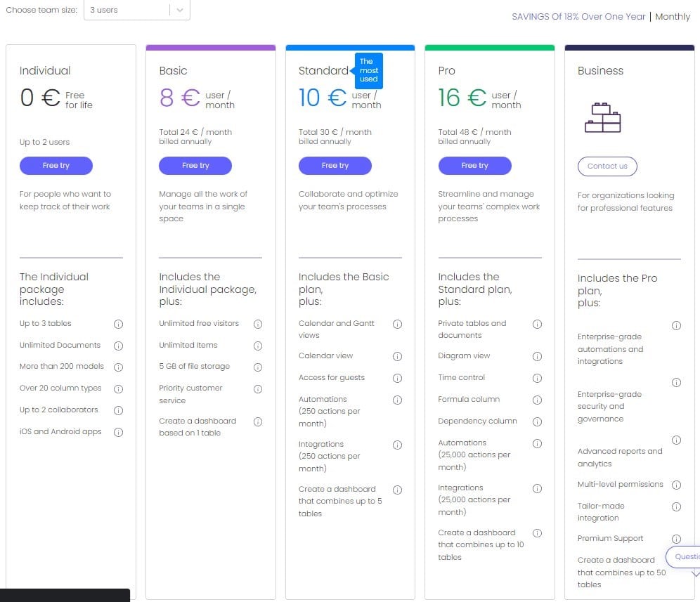Image resolution: width=700 pixels, height=602 pixels.
Task: Switch to Monthly billing
Action: coord(673,17)
